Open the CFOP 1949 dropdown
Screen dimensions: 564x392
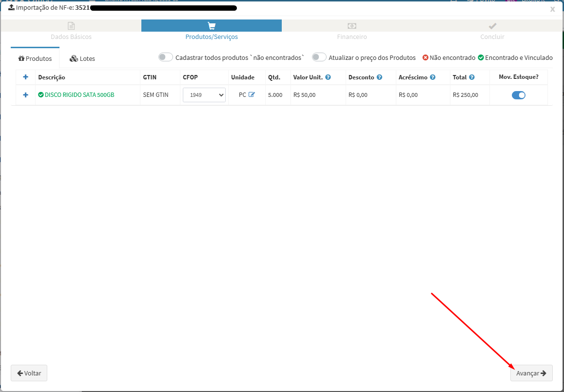pos(204,95)
